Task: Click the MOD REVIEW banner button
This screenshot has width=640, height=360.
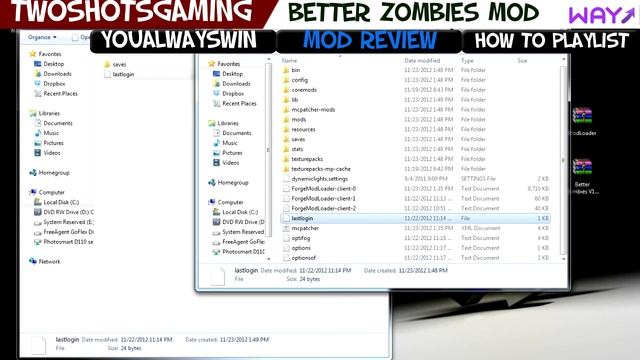Action: pyautogui.click(x=369, y=41)
